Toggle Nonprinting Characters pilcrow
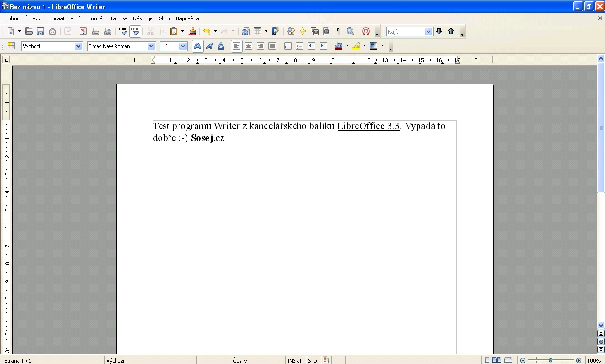The image size is (605, 364). point(338,32)
